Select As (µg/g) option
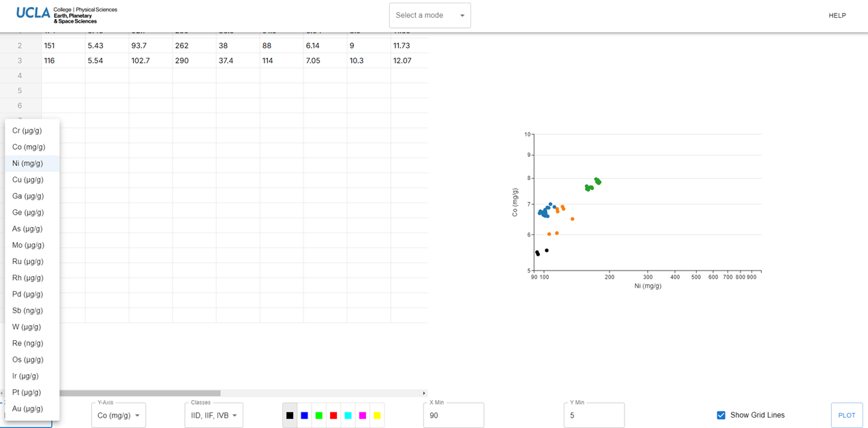Screen dimensions: 868x428 coord(32,229)
